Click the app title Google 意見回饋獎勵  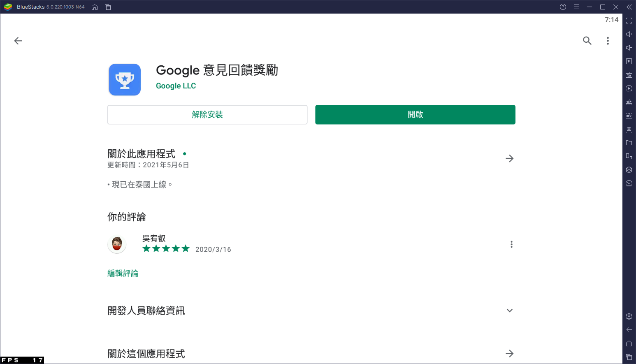[x=217, y=70]
